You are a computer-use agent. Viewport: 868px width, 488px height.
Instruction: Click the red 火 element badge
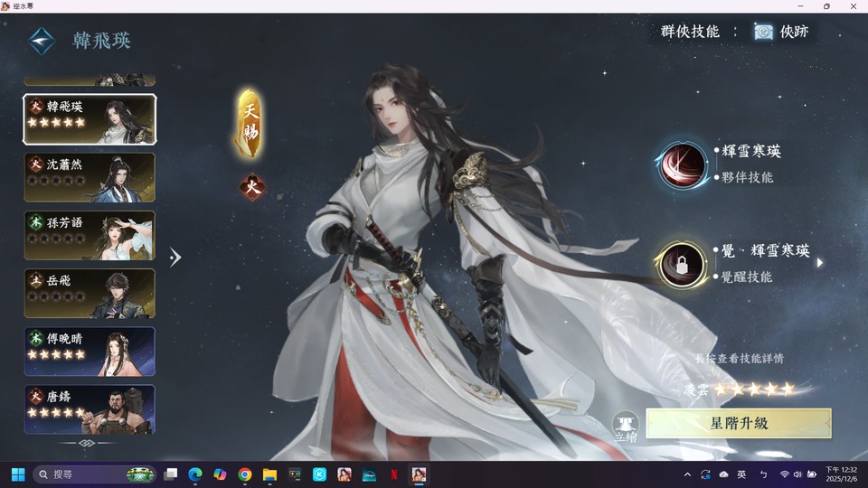(251, 187)
